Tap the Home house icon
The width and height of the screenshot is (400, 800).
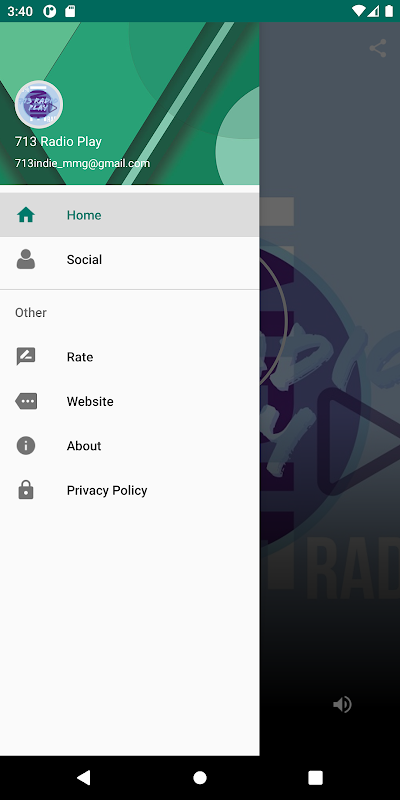[x=26, y=215]
